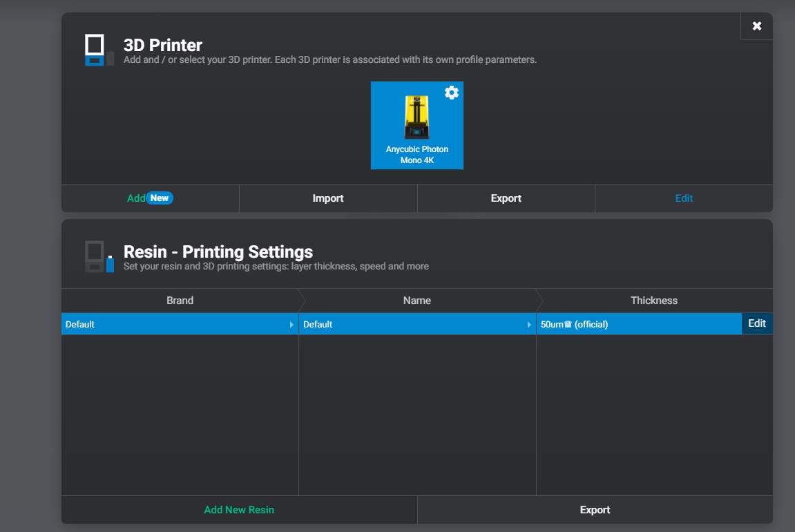Click the Edit link in printer panel
The width and height of the screenshot is (795, 532).
684,198
